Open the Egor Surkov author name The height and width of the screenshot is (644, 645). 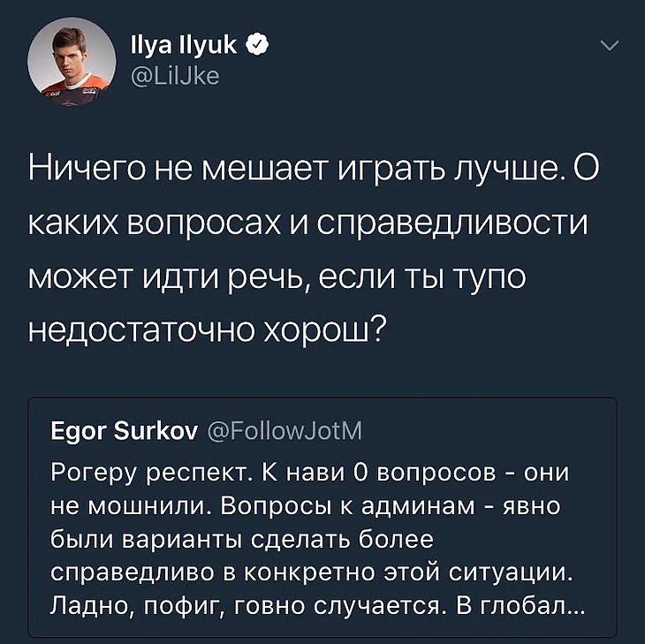pos(124,431)
